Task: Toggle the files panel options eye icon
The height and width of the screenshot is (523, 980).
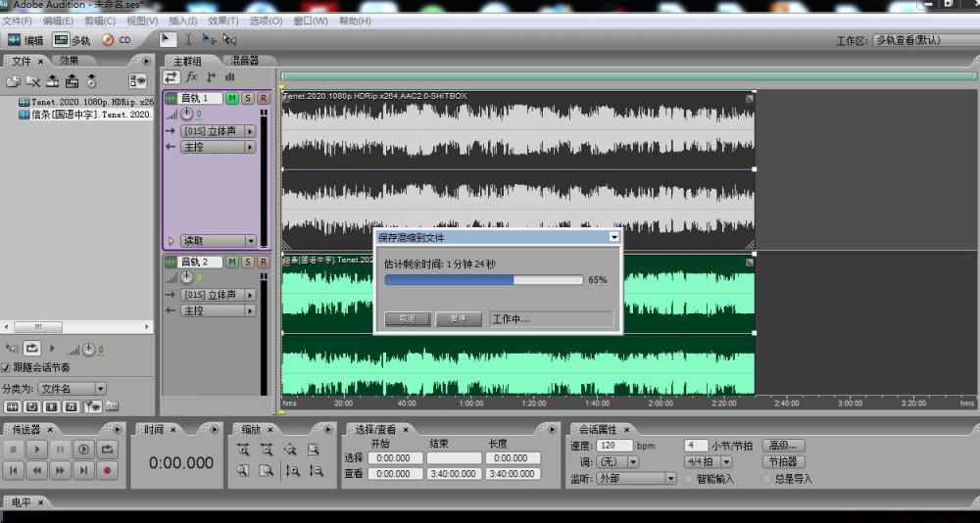Action: click(137, 80)
